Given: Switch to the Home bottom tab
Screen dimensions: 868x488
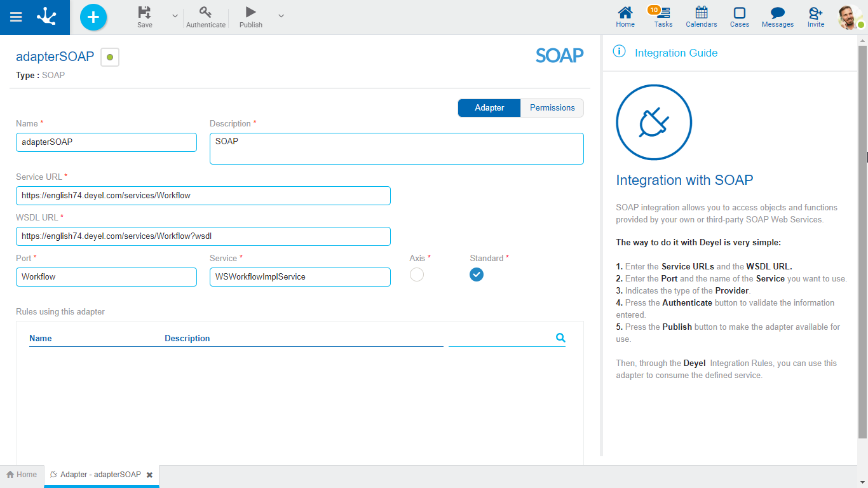Looking at the screenshot, I should pyautogui.click(x=22, y=475).
